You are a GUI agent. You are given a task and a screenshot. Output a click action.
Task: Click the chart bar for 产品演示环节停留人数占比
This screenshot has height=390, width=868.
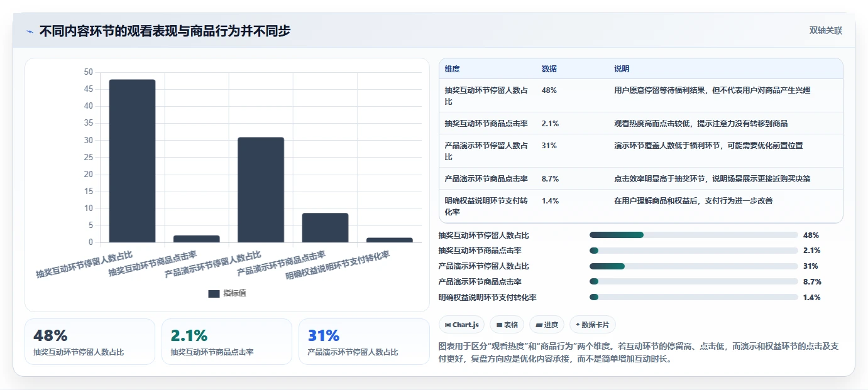coord(261,190)
